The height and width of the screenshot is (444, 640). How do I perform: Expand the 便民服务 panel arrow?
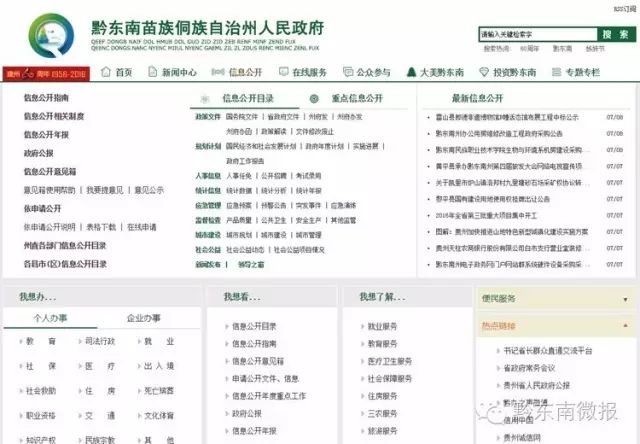point(625,299)
